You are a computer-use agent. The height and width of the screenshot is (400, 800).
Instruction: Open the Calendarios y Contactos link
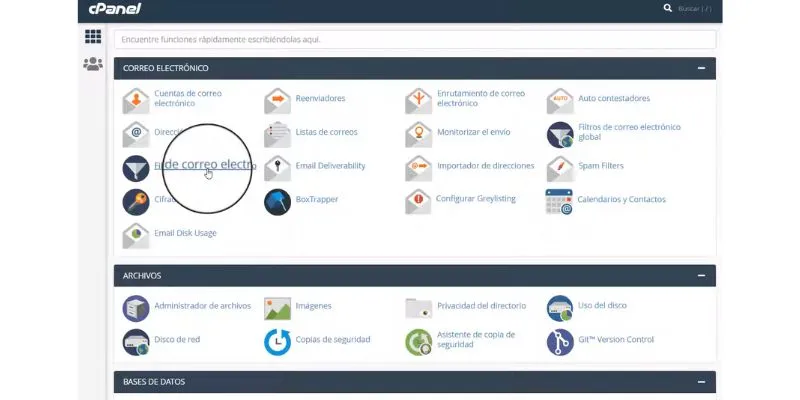click(621, 199)
